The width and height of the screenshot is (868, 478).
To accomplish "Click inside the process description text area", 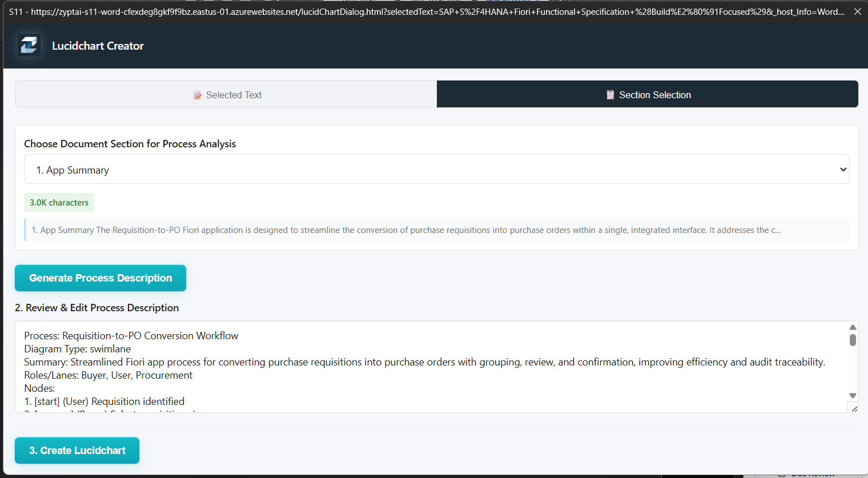I will point(431,367).
